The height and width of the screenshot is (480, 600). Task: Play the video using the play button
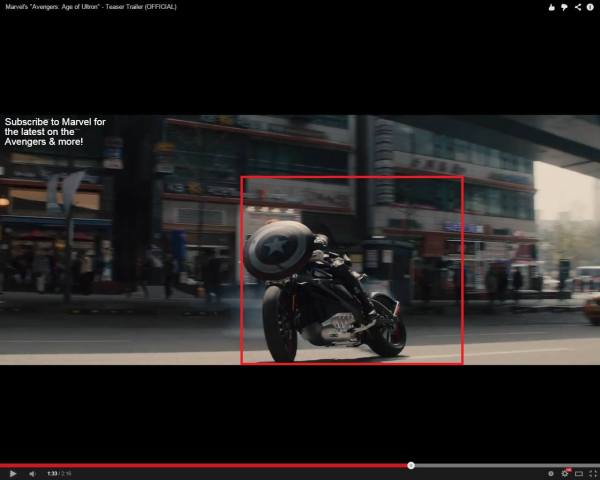point(13,474)
